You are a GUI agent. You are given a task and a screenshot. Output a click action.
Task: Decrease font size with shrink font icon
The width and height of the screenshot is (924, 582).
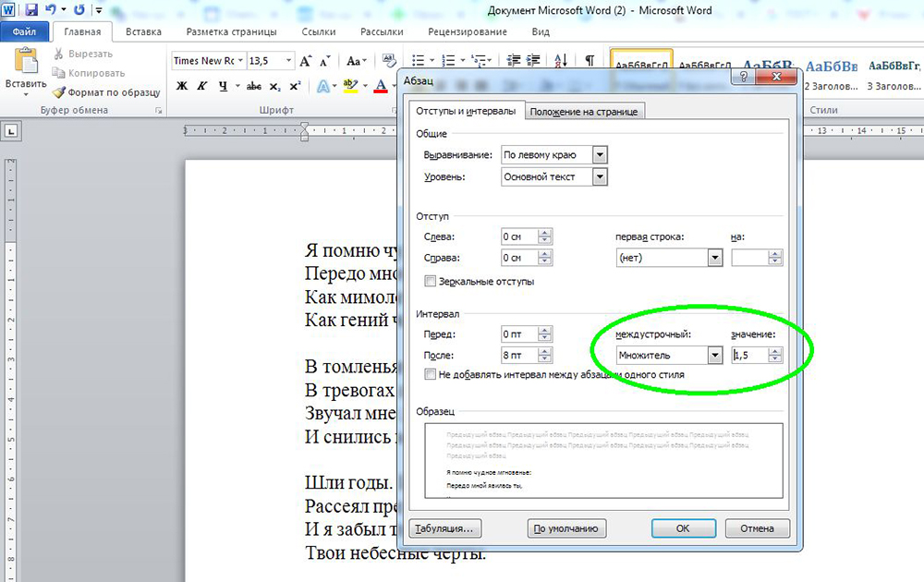click(x=325, y=61)
